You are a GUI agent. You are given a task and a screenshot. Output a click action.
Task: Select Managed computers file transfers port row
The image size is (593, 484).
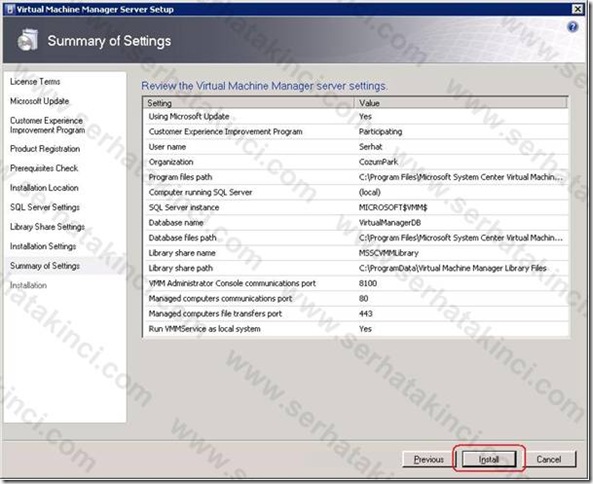tap(355, 313)
